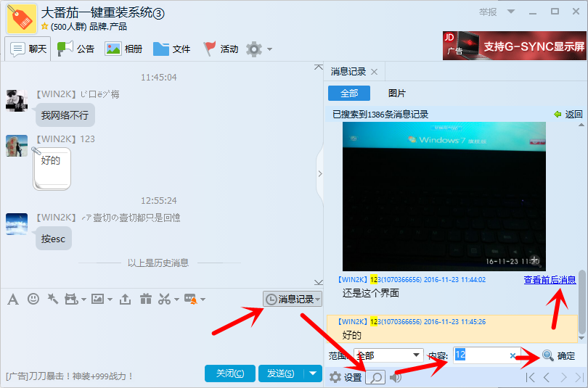This screenshot has width=588, height=388.
Task: Go to first page of message records
Action: (530, 377)
